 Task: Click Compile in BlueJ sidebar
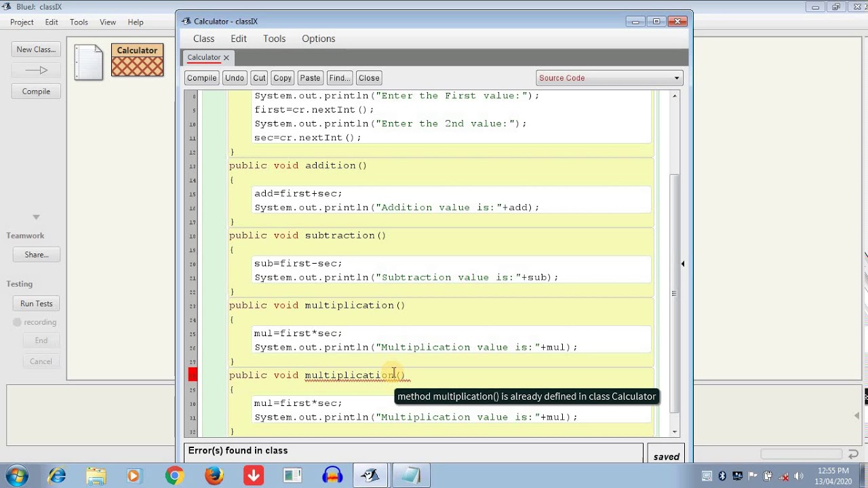pyautogui.click(x=36, y=91)
